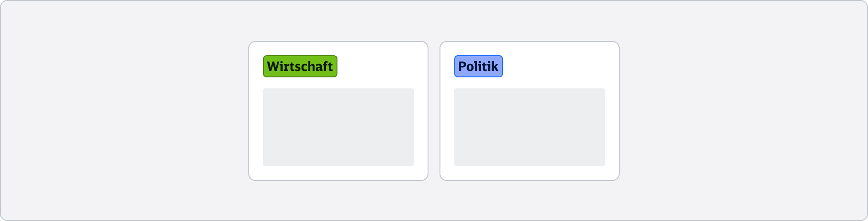Activate the right card's gray content area
Viewport: 868px width, 221px height.
529,127
